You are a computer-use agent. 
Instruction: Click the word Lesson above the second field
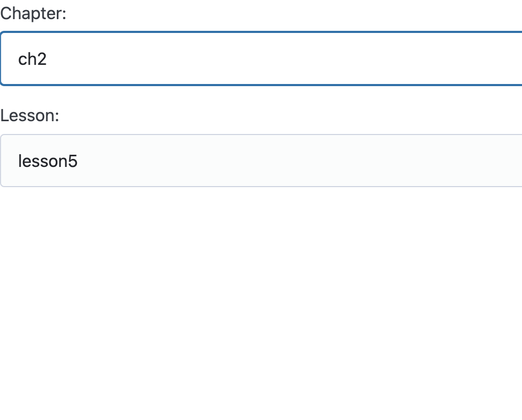tap(28, 115)
